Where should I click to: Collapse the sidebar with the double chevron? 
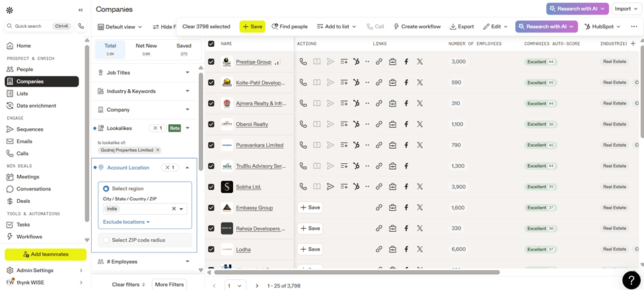tap(81, 10)
